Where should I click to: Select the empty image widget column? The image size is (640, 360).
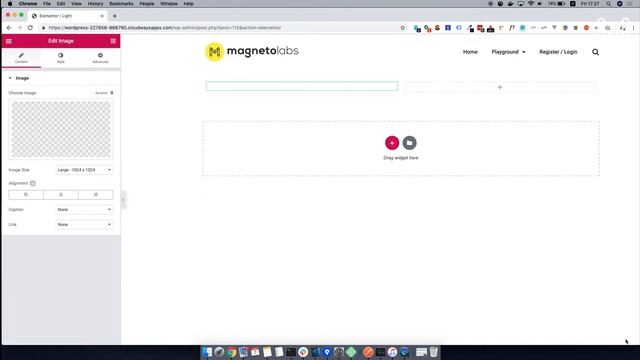coord(302,86)
